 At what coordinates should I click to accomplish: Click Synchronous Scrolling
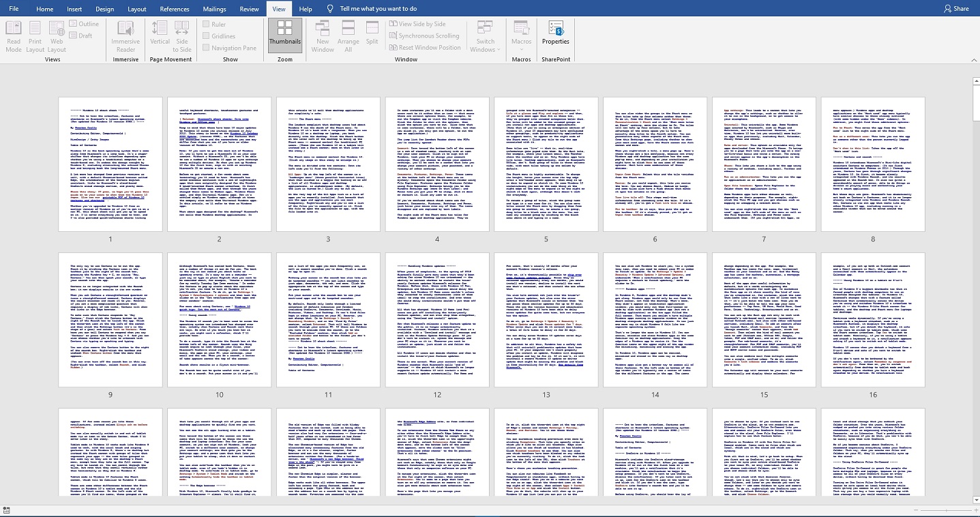(x=423, y=35)
